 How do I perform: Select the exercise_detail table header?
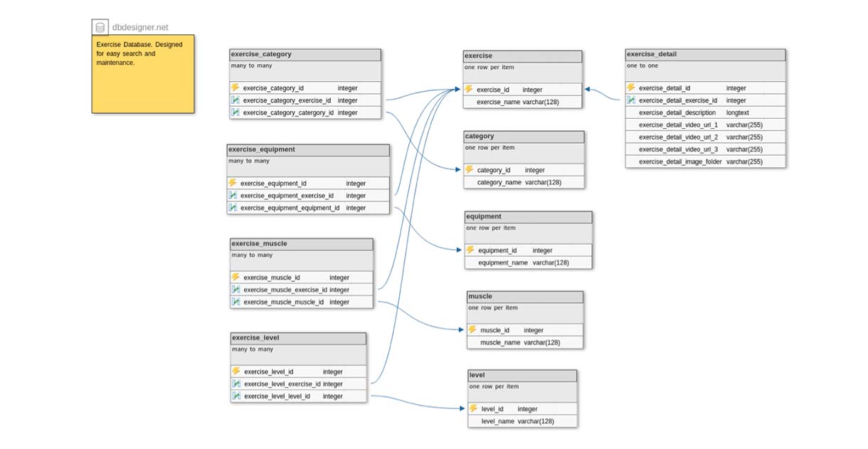pos(705,54)
